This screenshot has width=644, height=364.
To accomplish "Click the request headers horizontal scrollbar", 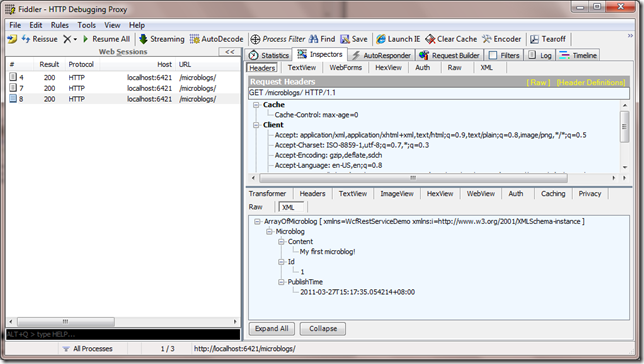I will click(413, 178).
